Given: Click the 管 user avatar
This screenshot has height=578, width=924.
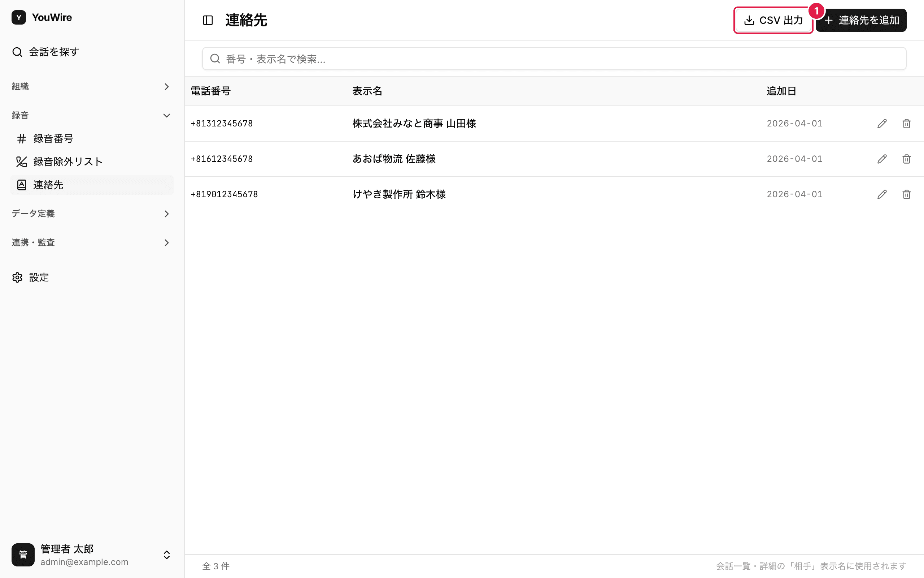Looking at the screenshot, I should pyautogui.click(x=23, y=555).
